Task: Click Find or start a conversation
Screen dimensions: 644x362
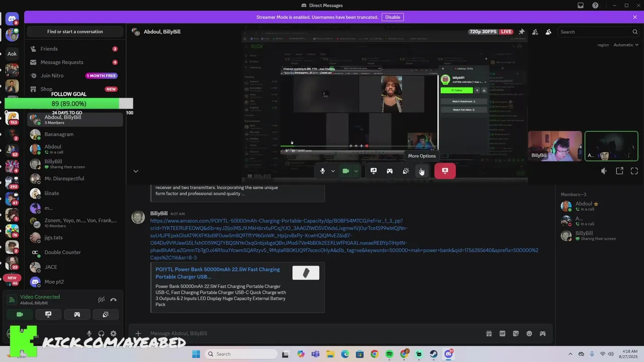Action: [x=75, y=32]
